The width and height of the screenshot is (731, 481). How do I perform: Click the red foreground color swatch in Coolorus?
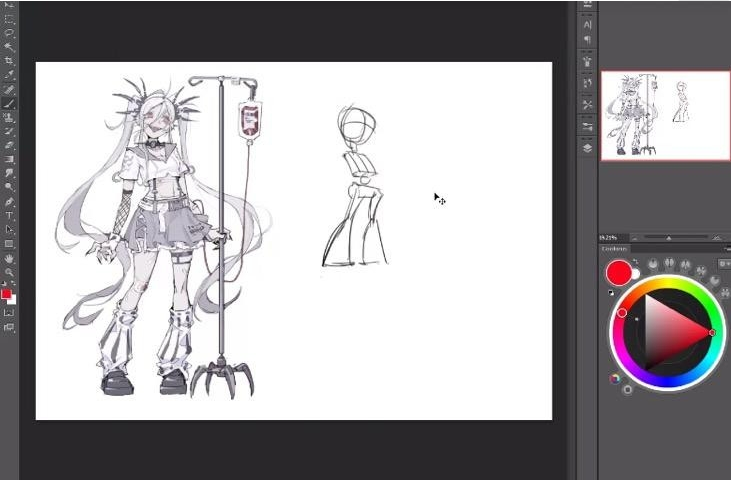pyautogui.click(x=619, y=272)
